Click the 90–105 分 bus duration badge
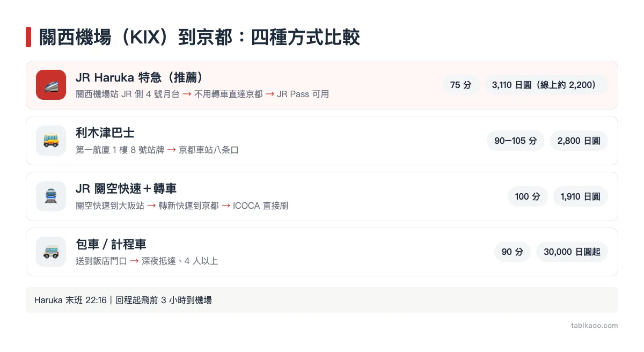 coord(516,141)
